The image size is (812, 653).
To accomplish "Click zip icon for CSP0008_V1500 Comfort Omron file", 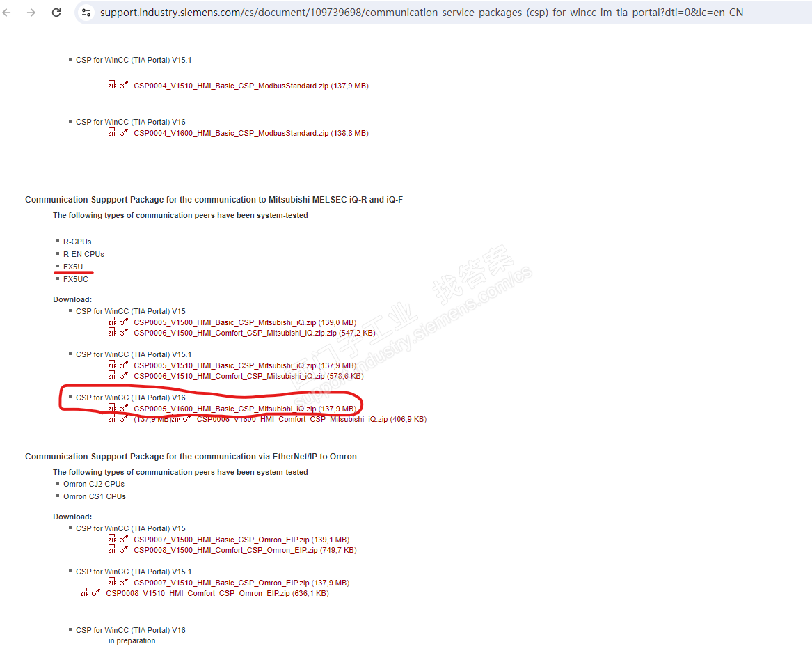I will [x=112, y=549].
